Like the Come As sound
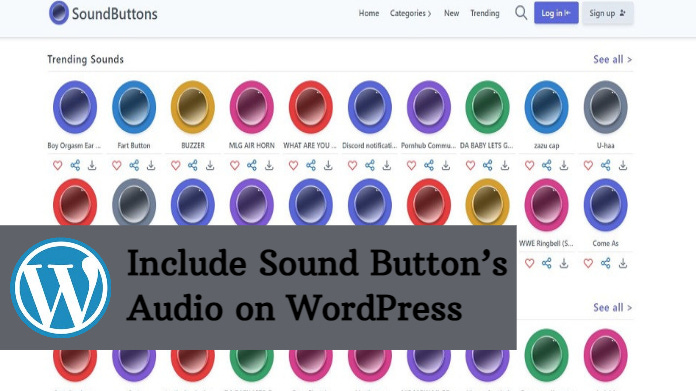This screenshot has height=391, width=696. 588,263
